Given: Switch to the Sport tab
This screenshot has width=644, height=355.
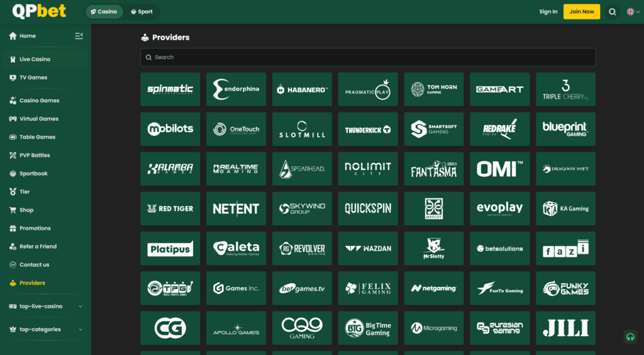Looking at the screenshot, I should coord(142,11).
